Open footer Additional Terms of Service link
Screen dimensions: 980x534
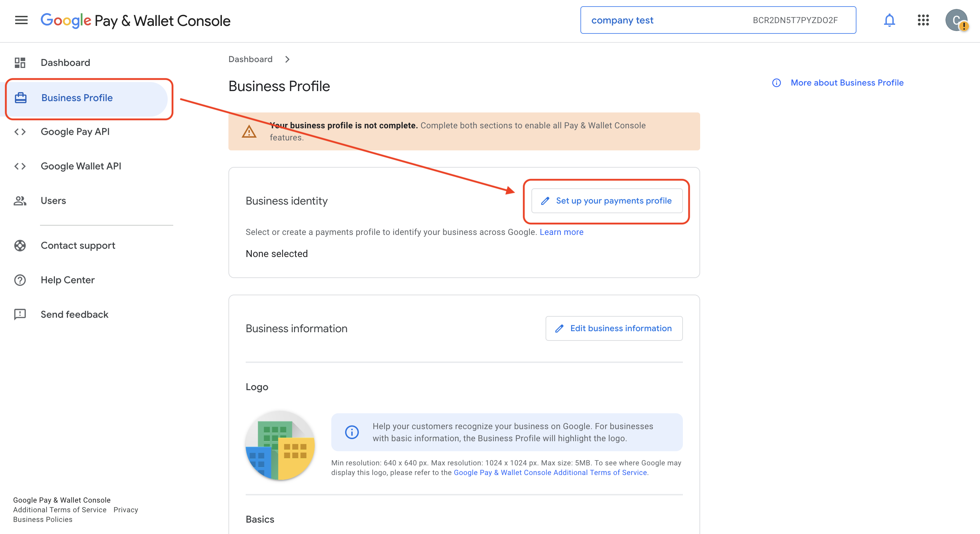click(x=60, y=510)
